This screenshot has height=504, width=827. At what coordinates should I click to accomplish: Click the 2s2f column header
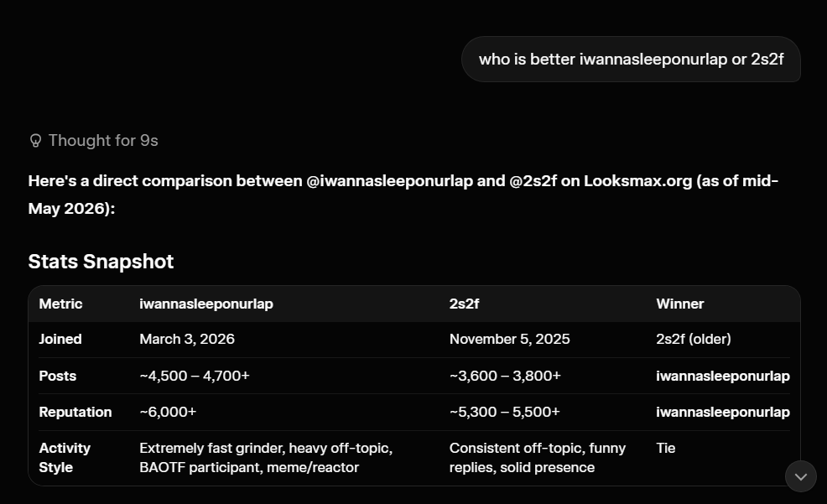(x=464, y=304)
